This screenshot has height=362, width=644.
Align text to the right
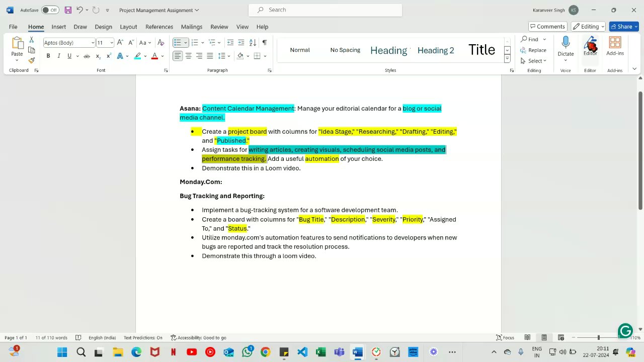tap(199, 56)
